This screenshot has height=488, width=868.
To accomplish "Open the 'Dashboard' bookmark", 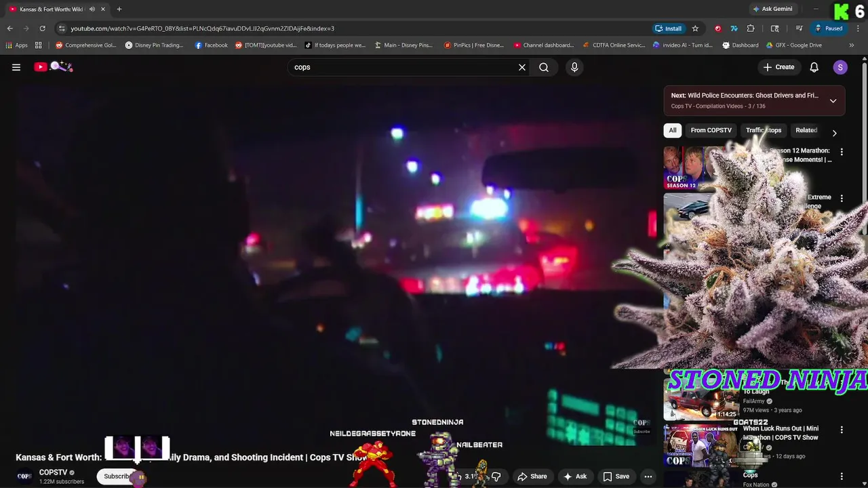I will point(741,45).
